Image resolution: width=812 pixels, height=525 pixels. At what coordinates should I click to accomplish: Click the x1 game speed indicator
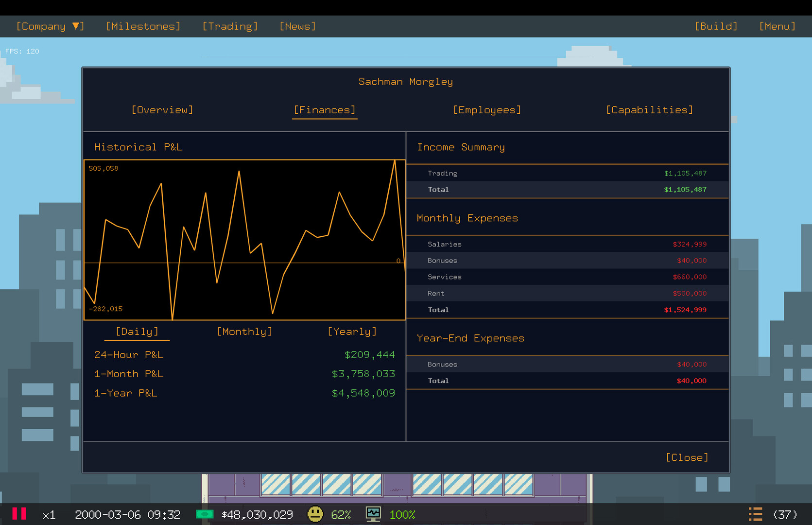click(49, 514)
